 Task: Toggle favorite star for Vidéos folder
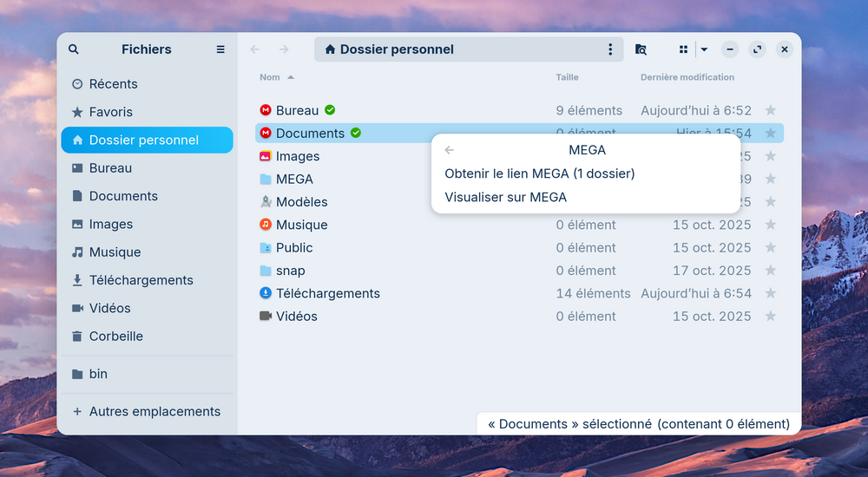coord(770,317)
